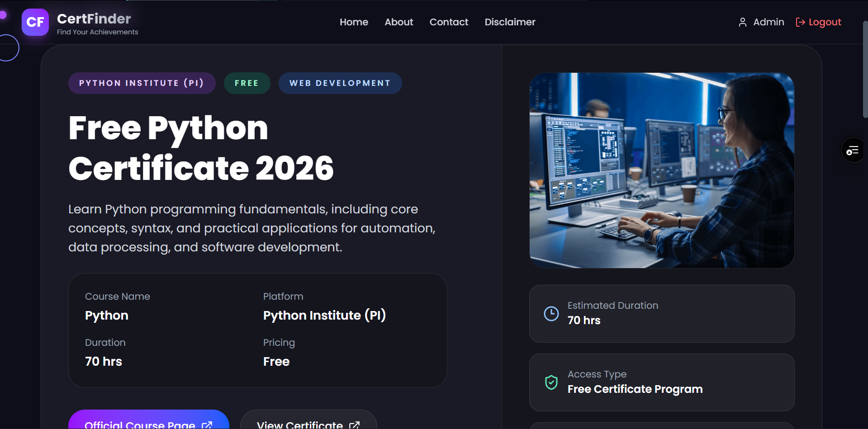Click the logout arrow icon
The height and width of the screenshot is (429, 868).
pos(800,22)
